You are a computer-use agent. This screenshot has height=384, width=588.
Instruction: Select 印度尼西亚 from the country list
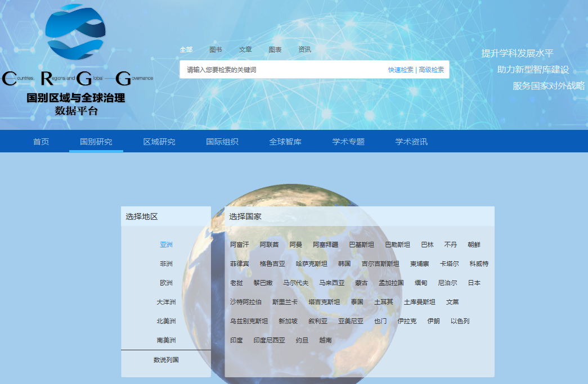pos(269,340)
